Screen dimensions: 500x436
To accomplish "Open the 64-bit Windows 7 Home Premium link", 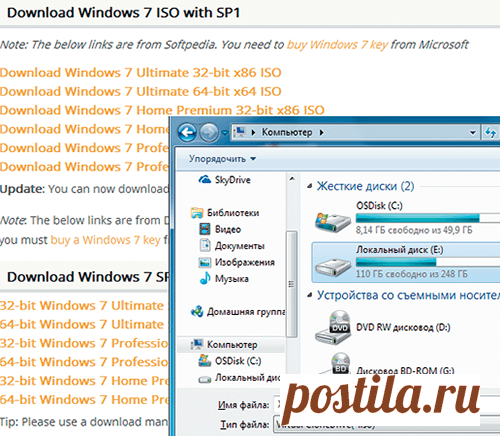I will point(84,399).
